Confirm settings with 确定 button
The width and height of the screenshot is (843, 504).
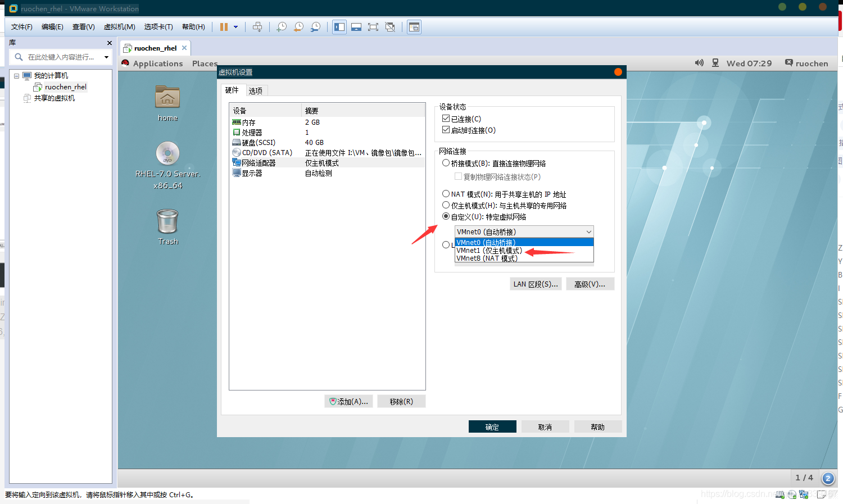(492, 426)
